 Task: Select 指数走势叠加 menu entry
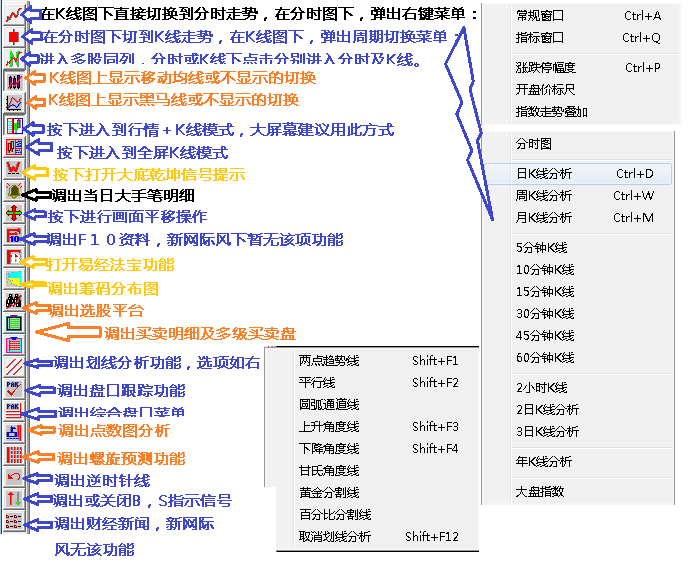[x=581, y=112]
